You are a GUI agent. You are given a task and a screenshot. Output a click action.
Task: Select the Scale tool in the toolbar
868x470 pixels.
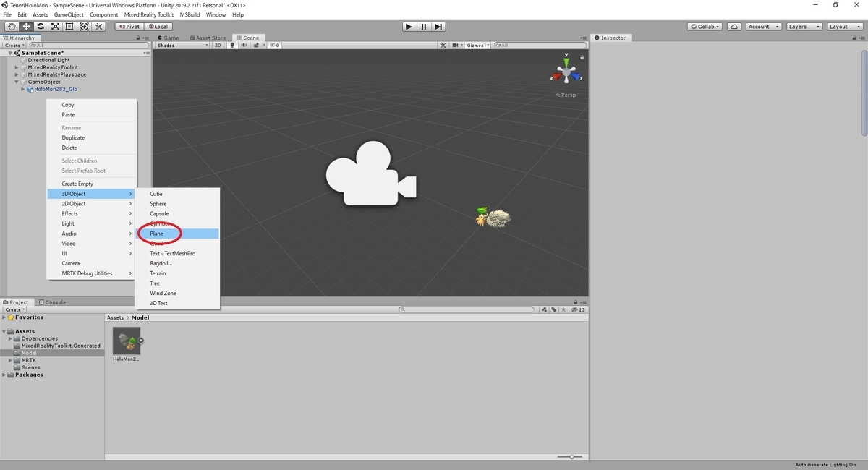[x=55, y=27]
